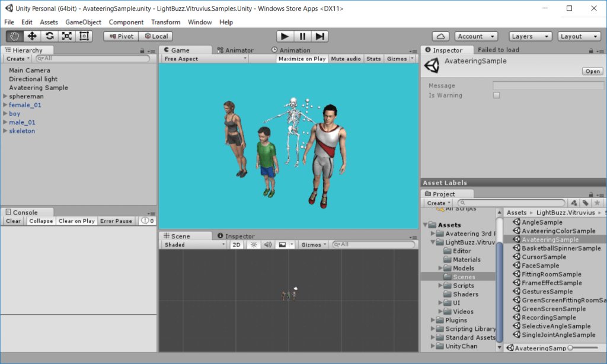This screenshot has height=364, width=607.
Task: Open the Component menu
Action: (x=126, y=22)
